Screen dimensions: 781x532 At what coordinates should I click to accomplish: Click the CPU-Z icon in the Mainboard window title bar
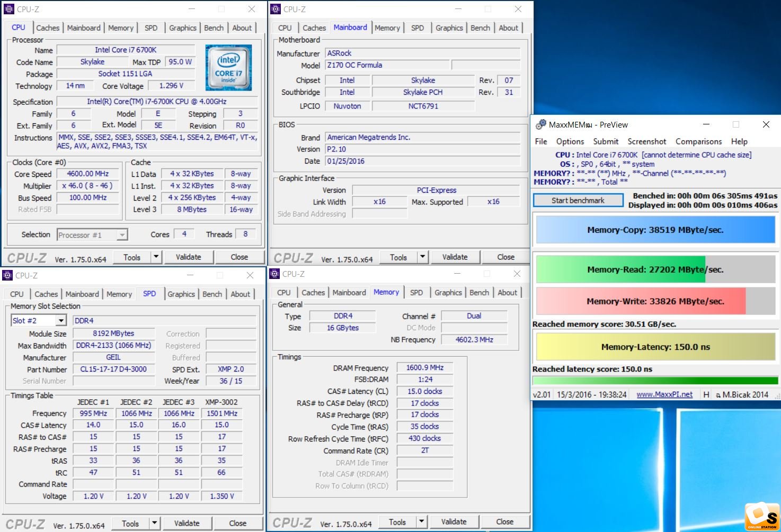click(276, 9)
